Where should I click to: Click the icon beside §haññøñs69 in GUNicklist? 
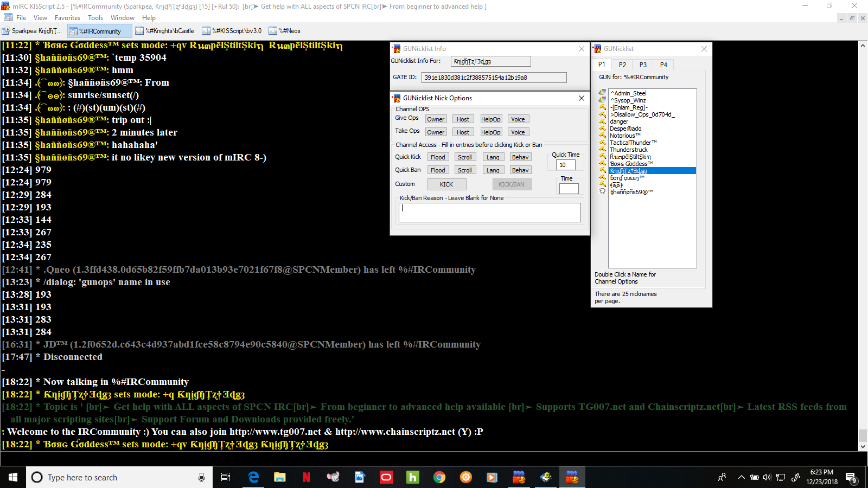pos(602,191)
